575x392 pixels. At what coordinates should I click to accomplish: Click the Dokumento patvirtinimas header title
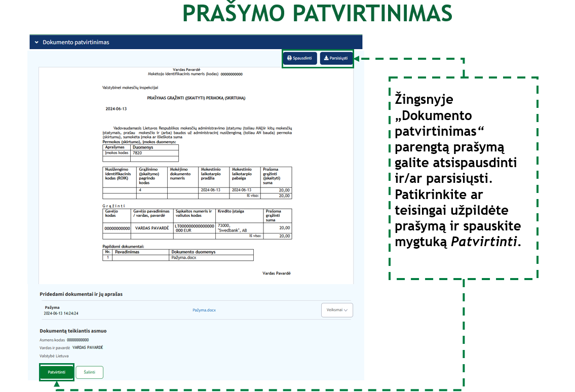point(75,43)
